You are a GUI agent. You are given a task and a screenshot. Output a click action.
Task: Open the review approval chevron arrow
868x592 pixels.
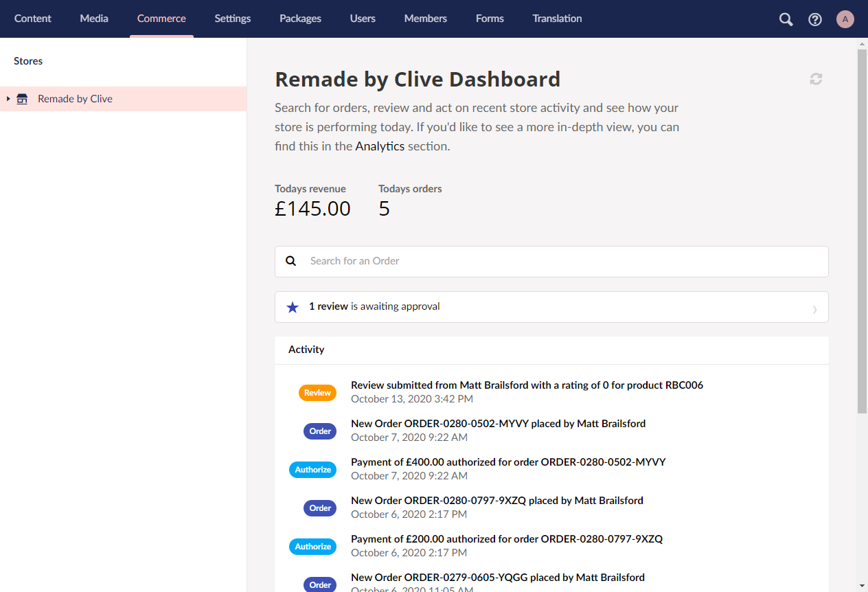click(814, 308)
